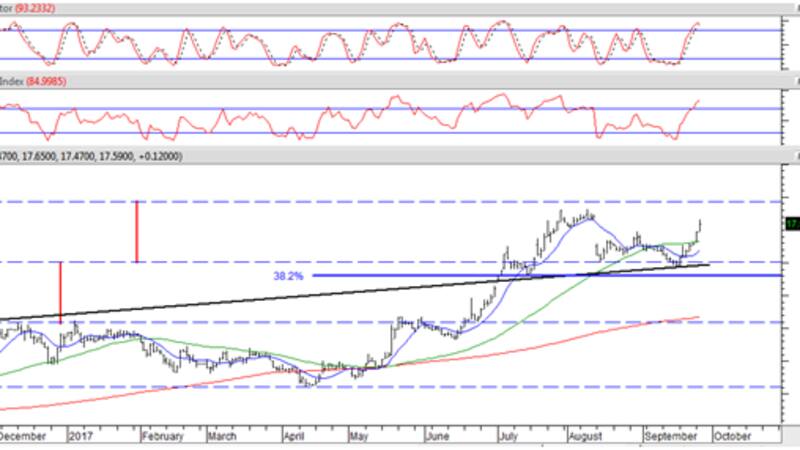Click the tall red vertical line above February

tap(137, 232)
